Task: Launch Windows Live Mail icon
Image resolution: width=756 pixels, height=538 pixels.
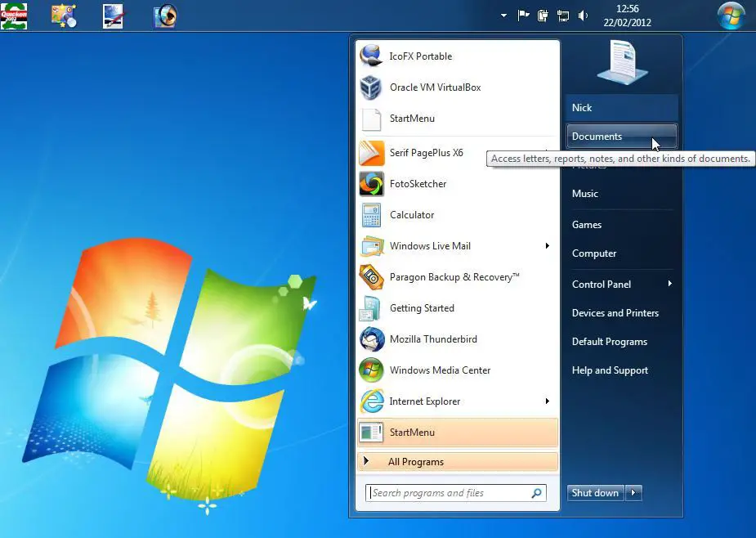Action: tap(371, 246)
